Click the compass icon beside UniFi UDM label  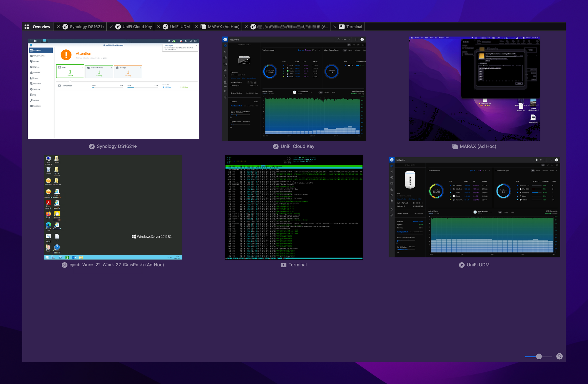462,265
